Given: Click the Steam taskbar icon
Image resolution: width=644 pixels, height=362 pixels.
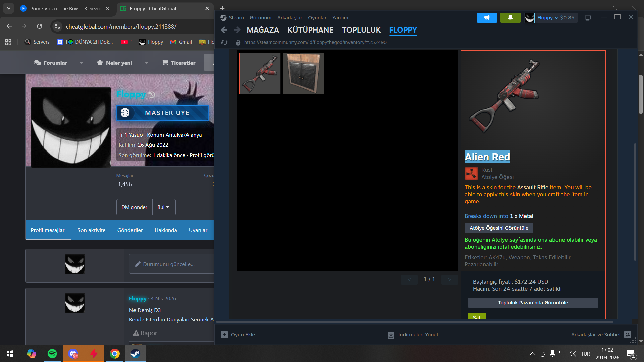Looking at the screenshot, I should (136, 354).
